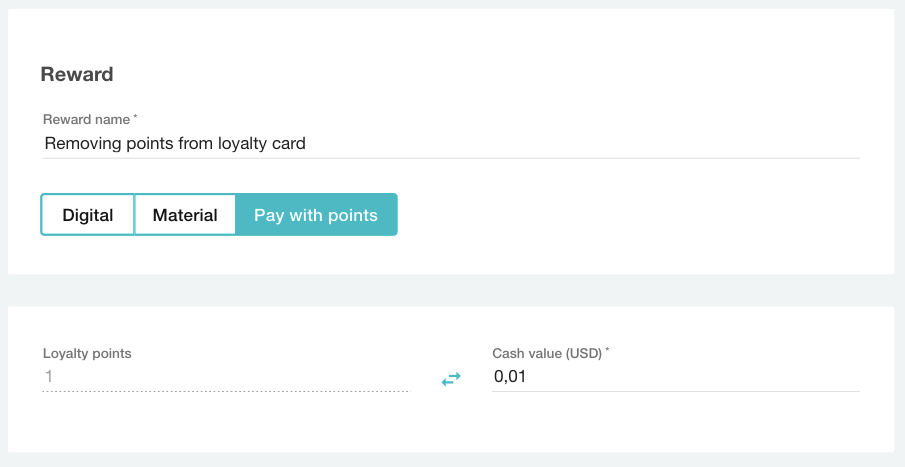Select the Digital reward type
The height and width of the screenshot is (467, 905).
pos(87,215)
